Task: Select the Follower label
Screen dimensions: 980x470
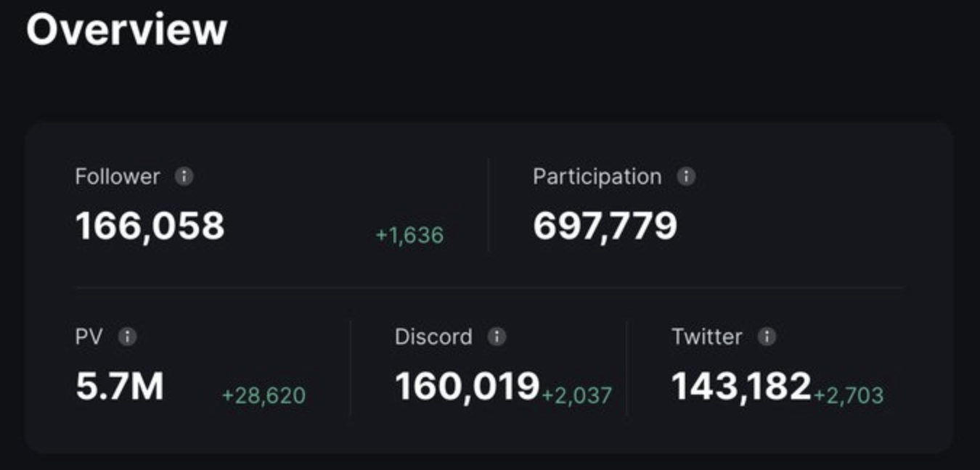Action: [117, 176]
